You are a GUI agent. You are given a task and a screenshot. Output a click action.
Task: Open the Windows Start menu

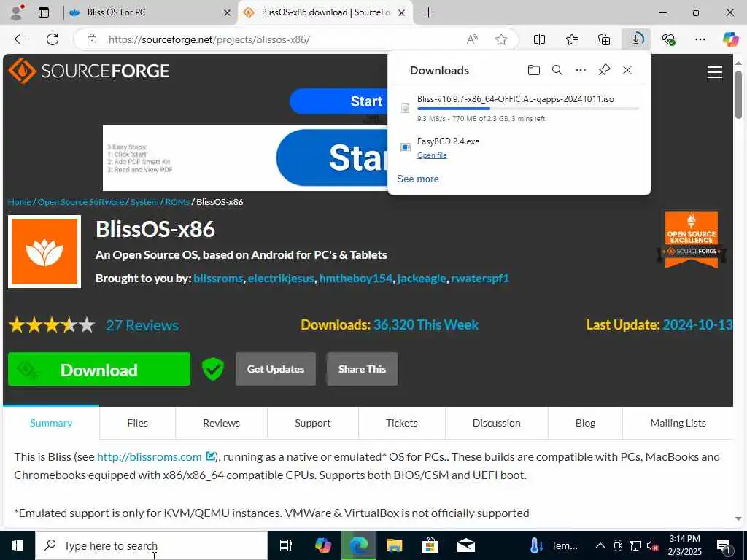pos(18,545)
